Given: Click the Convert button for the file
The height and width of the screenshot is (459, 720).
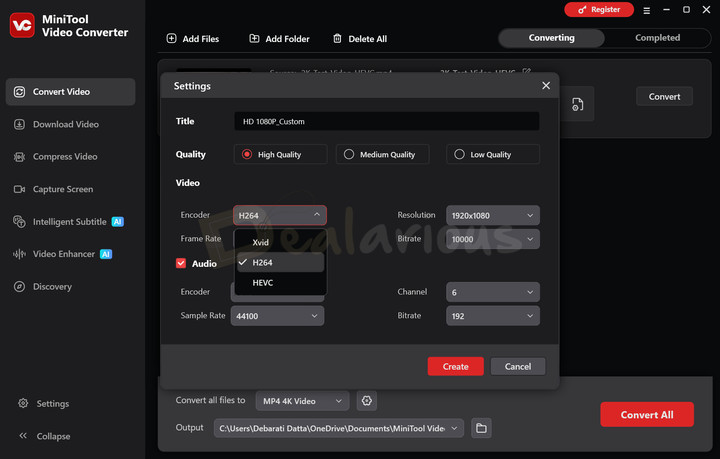Looking at the screenshot, I should coord(664,96).
